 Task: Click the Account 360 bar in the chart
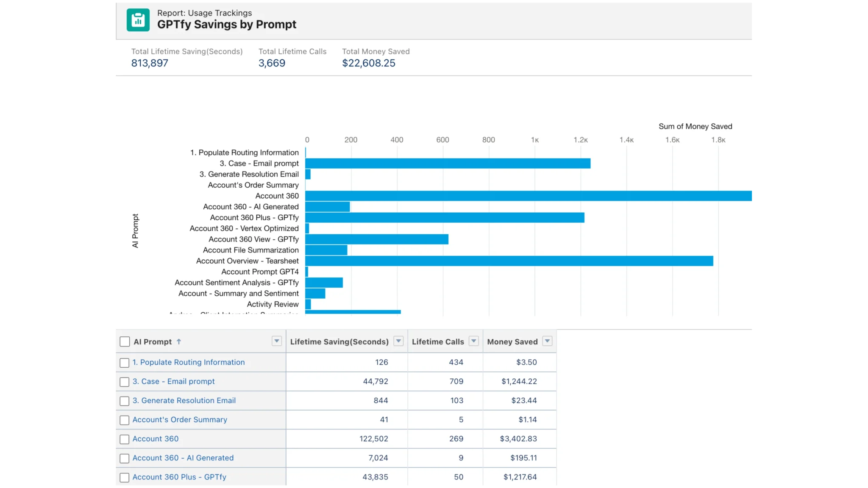[509, 196]
